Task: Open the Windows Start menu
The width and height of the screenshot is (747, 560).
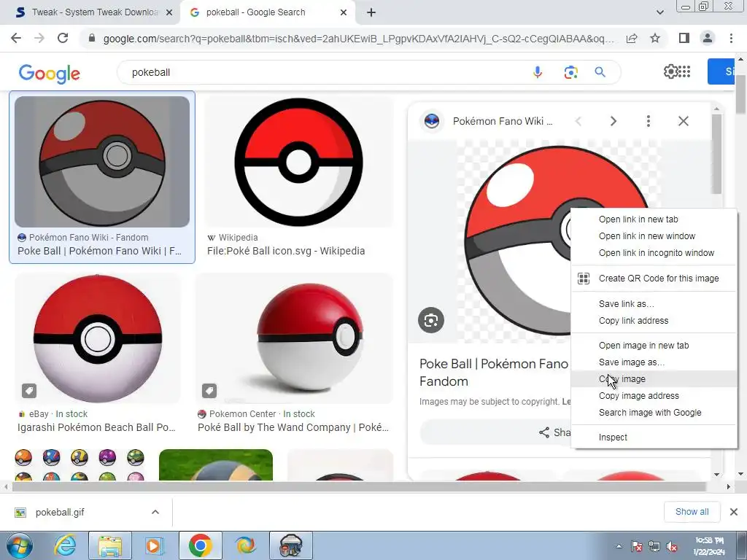Action: 18,545
